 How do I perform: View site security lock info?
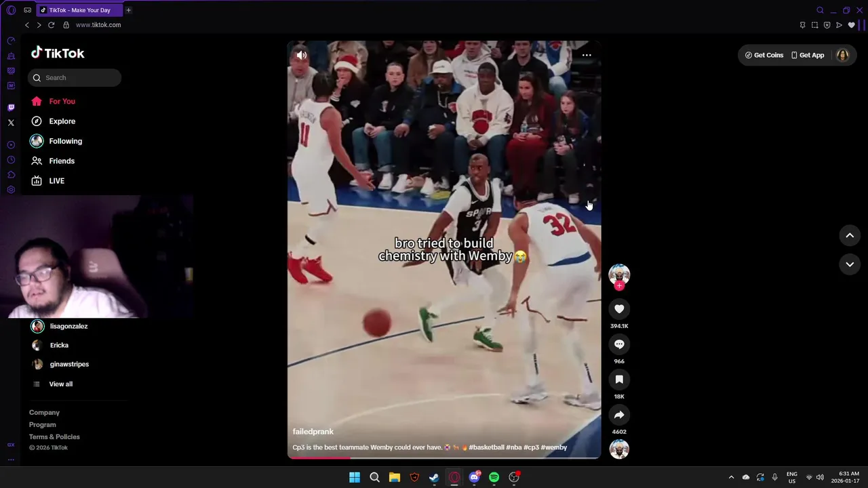66,25
